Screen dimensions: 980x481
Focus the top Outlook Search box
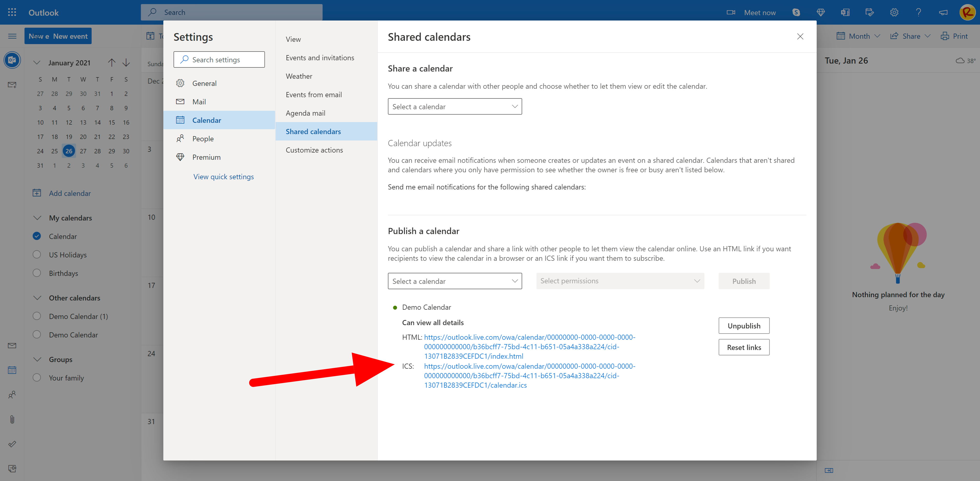pyautogui.click(x=231, y=12)
